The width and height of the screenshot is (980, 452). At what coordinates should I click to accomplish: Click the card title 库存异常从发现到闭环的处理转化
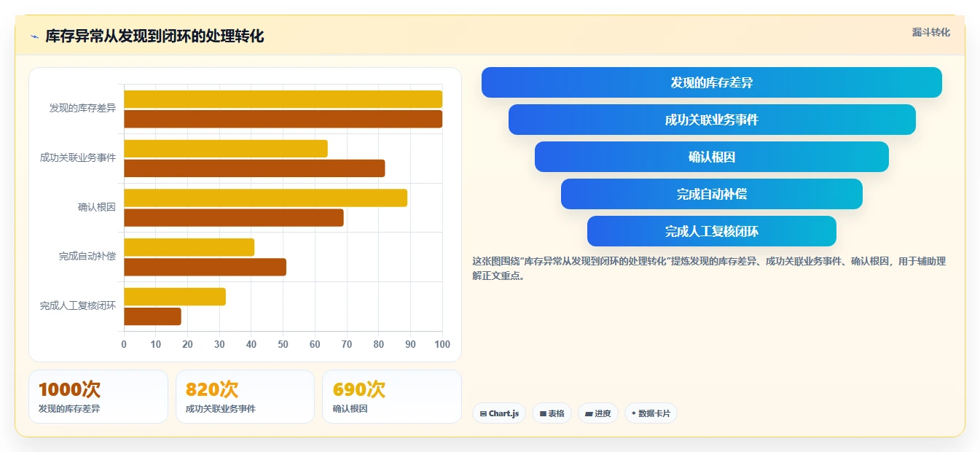154,36
